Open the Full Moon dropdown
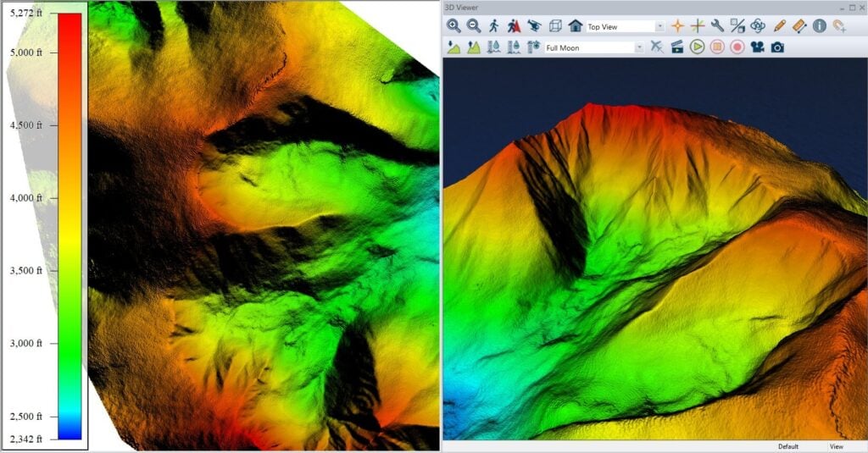 tap(639, 47)
